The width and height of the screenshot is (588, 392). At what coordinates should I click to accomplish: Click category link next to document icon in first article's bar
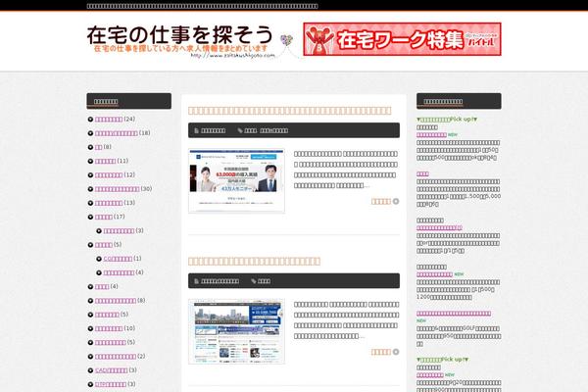[x=213, y=130]
